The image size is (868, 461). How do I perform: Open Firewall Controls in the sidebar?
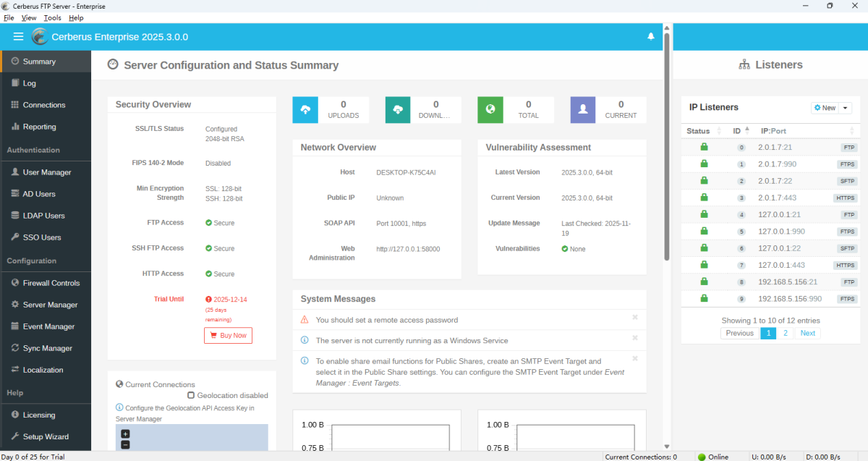51,283
